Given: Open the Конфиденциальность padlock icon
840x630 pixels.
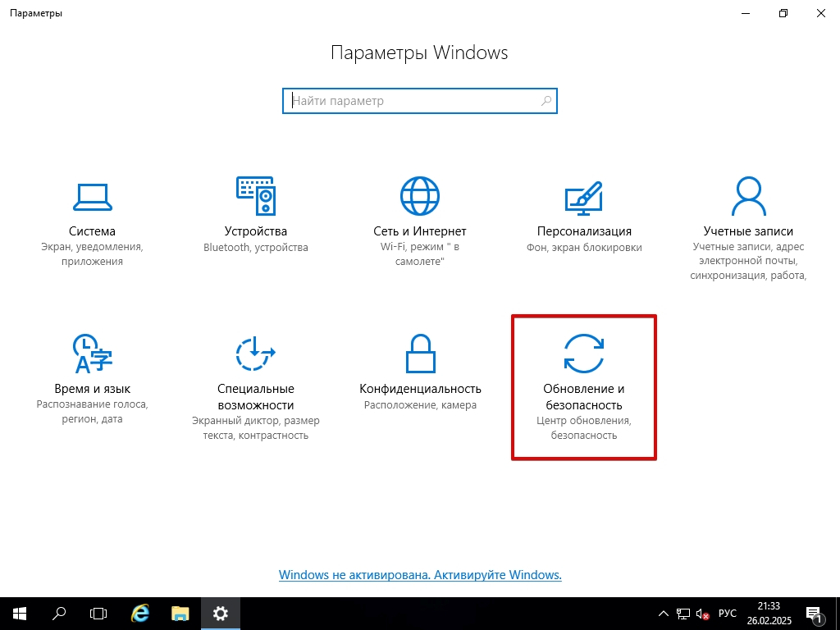Looking at the screenshot, I should [x=421, y=354].
